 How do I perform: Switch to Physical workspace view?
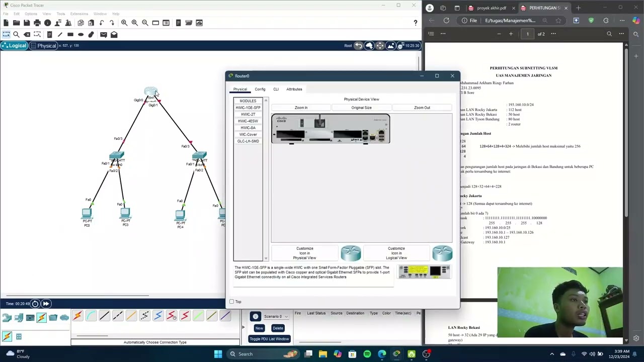(x=43, y=46)
